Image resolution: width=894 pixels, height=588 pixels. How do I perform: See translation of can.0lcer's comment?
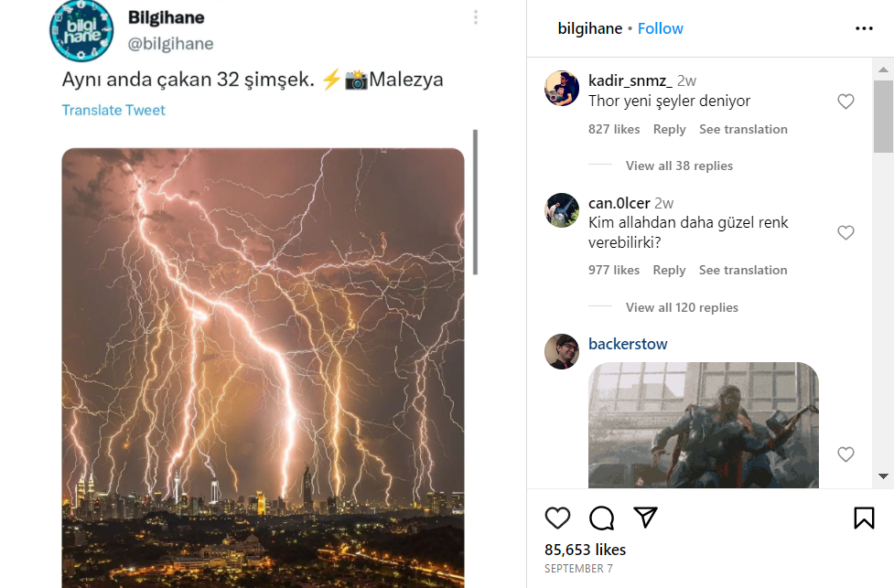743,270
